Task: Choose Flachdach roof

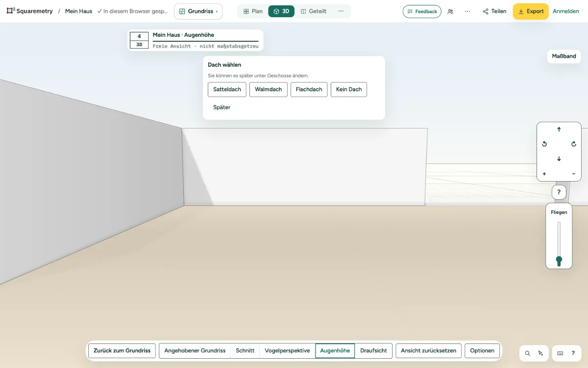Action: (309, 90)
